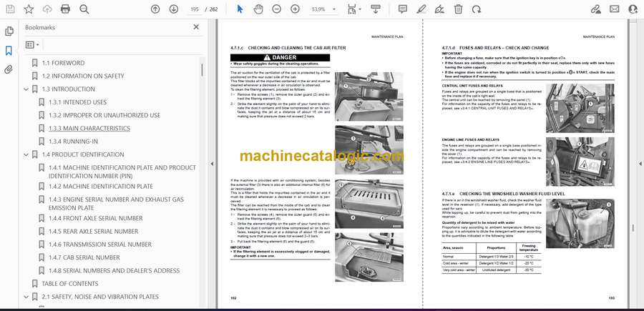Viewport: 644px width, 311px height.
Task: Open 1.4.2 MACHINE IDENTIFICATION PLATE bookmark
Action: (101, 187)
